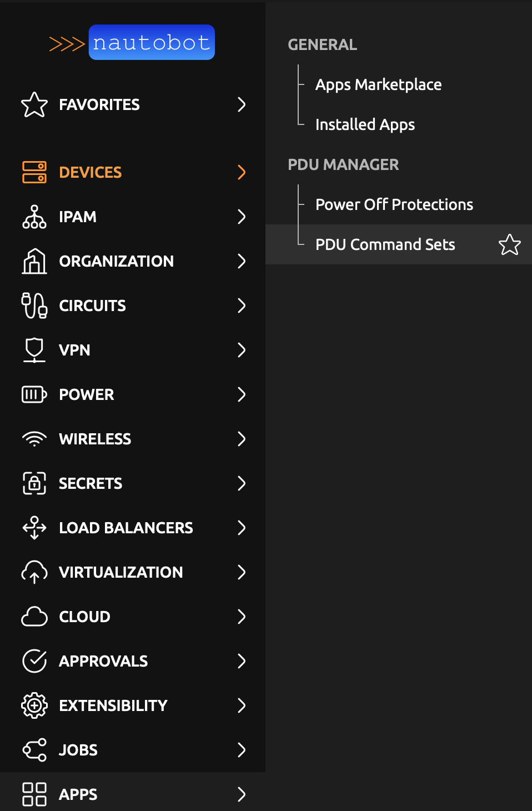This screenshot has height=811, width=532.
Task: Open the SECRETS menu label
Action: point(91,483)
